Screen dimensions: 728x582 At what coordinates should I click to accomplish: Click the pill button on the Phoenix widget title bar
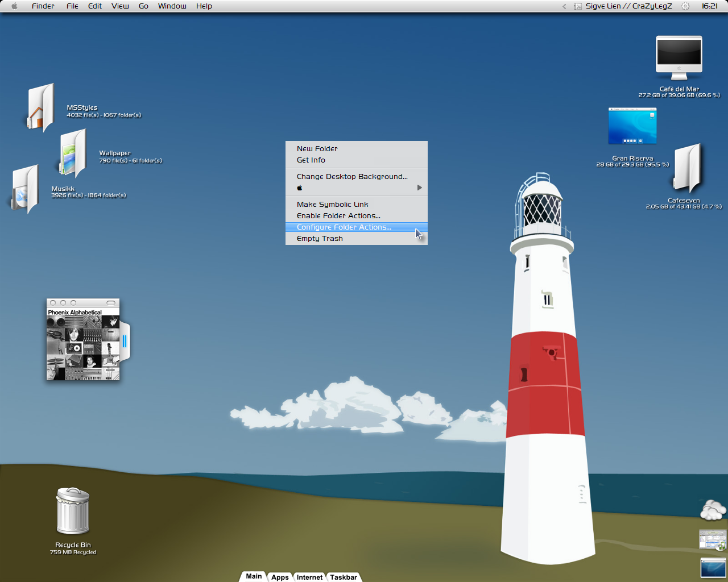click(111, 303)
